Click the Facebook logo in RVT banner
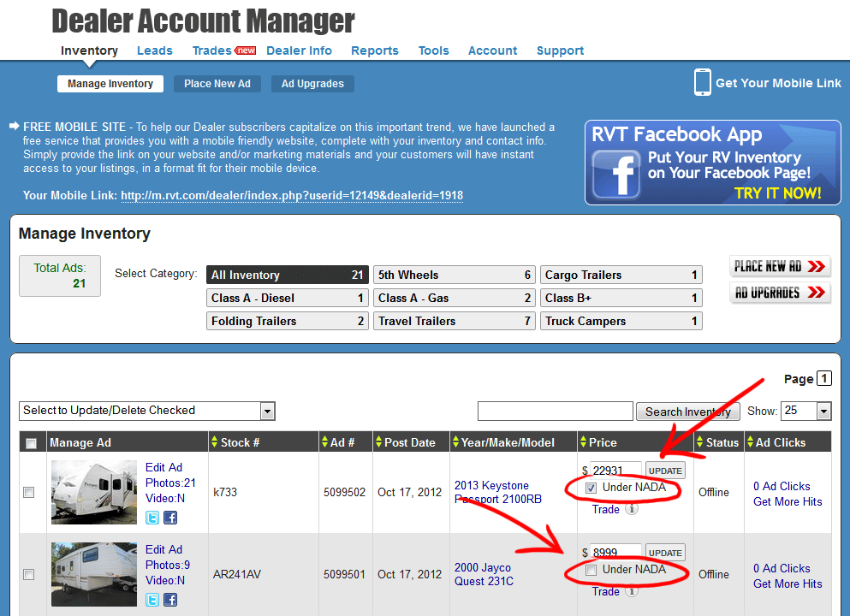Screen dimensions: 850x616 pos(615,175)
